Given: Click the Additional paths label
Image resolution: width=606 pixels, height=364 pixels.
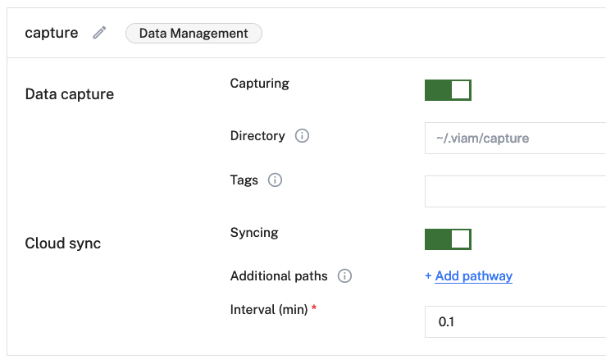Looking at the screenshot, I should point(279,276).
